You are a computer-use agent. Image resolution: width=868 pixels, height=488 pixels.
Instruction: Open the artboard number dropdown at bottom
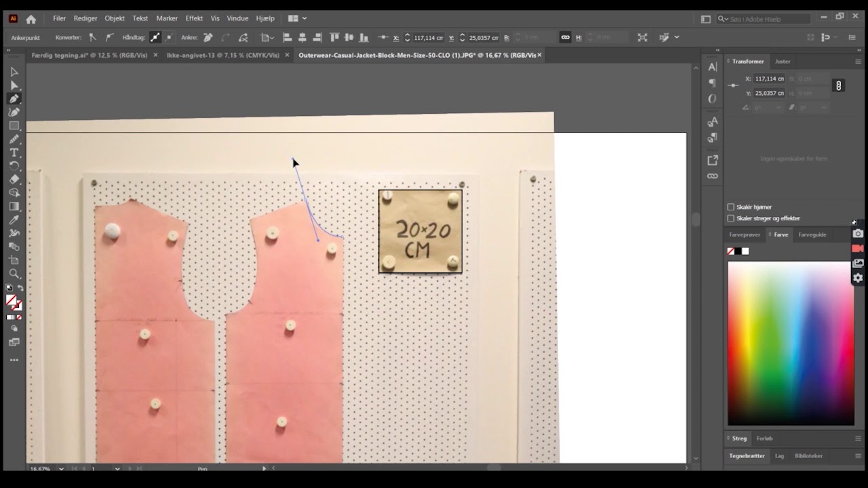[x=117, y=468]
